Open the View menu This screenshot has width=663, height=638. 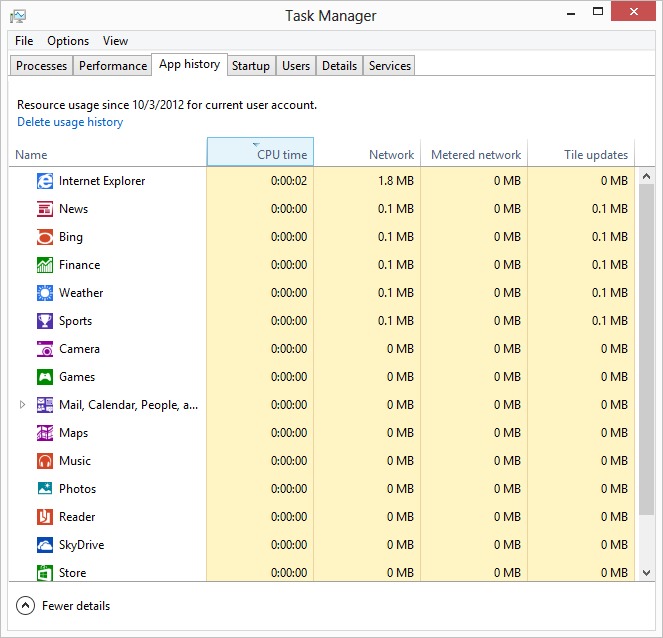click(x=115, y=41)
